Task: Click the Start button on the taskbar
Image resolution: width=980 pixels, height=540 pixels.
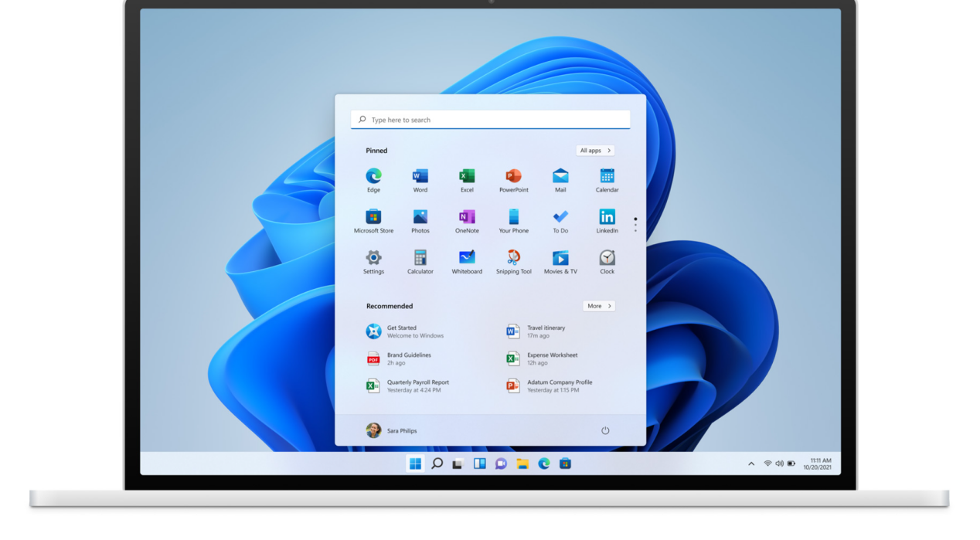Action: pos(415,464)
